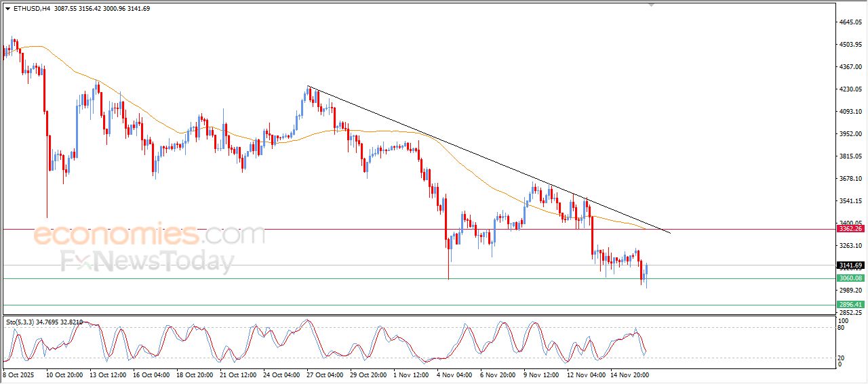868x384 pixels.
Task: Click the 13 Oct 12:00 time label
Action: tap(108, 374)
